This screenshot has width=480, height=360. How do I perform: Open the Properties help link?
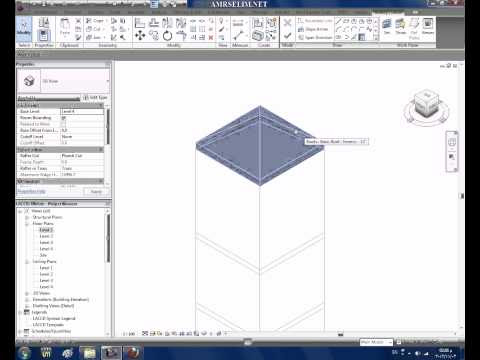pyautogui.click(x=31, y=191)
